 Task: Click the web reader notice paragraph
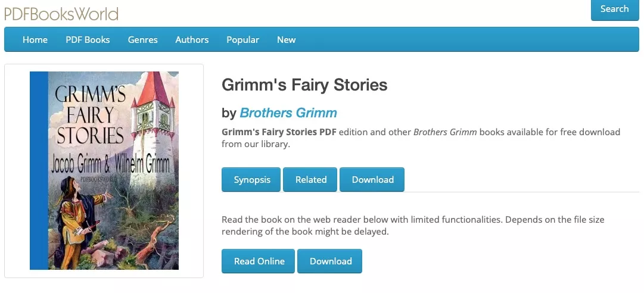412,226
